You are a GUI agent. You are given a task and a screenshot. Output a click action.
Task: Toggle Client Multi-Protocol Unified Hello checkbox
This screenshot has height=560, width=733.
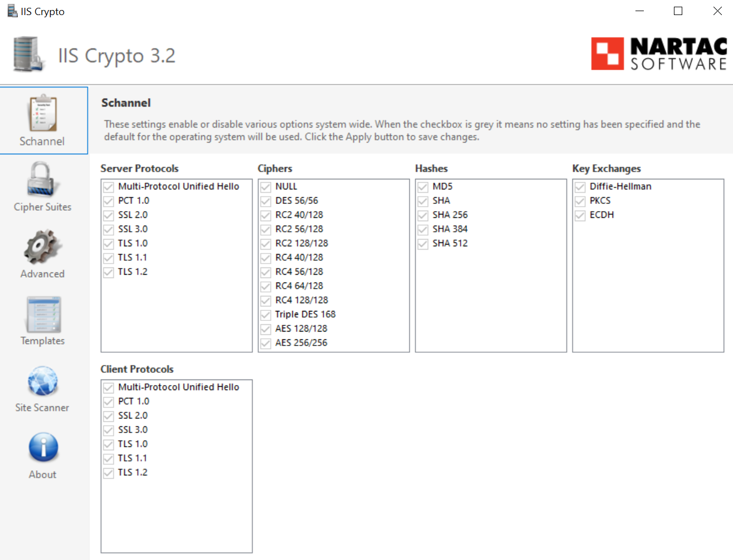(109, 387)
